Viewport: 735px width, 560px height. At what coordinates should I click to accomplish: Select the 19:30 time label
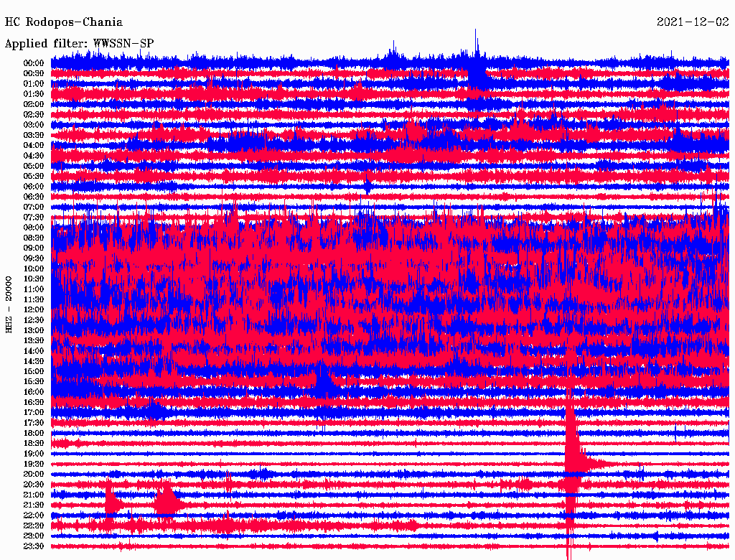click(x=33, y=464)
